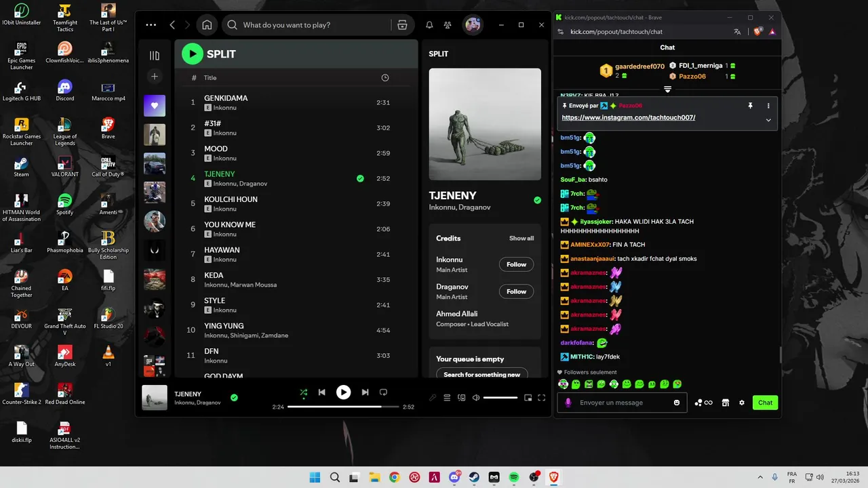The width and height of the screenshot is (868, 488).
Task: Open Discord from the taskbar
Action: pos(454,477)
